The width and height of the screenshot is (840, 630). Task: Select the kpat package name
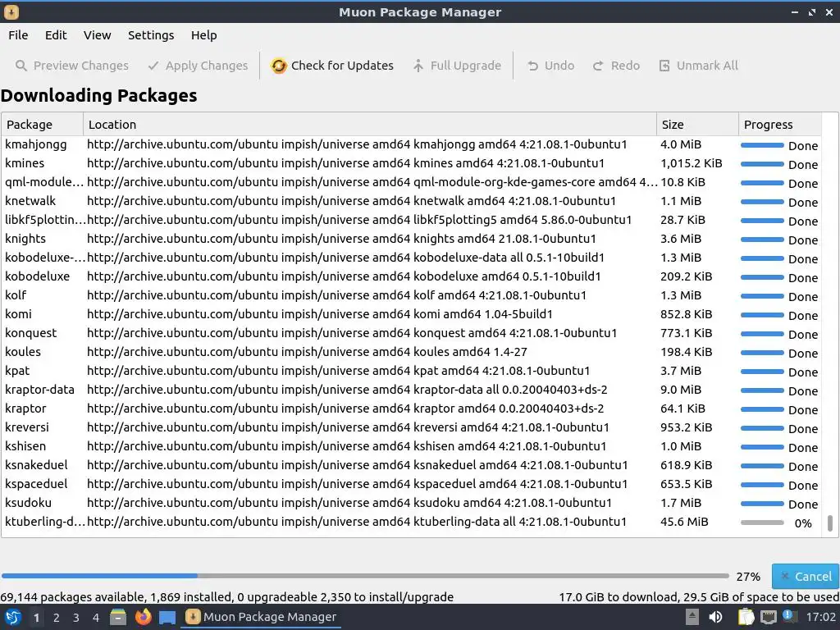17,371
